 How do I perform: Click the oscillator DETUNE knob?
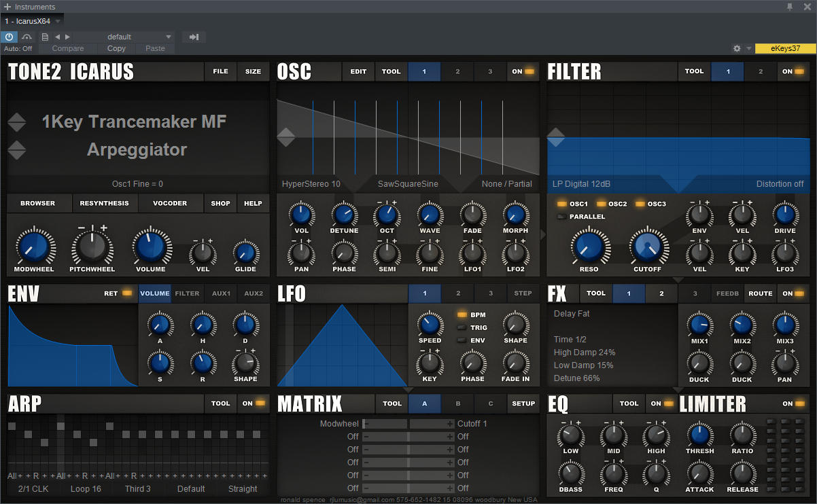(x=344, y=215)
